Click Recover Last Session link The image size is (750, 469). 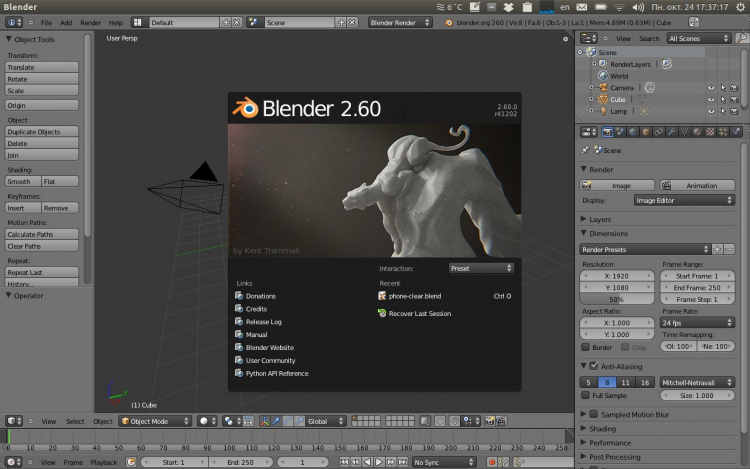pyautogui.click(x=419, y=313)
